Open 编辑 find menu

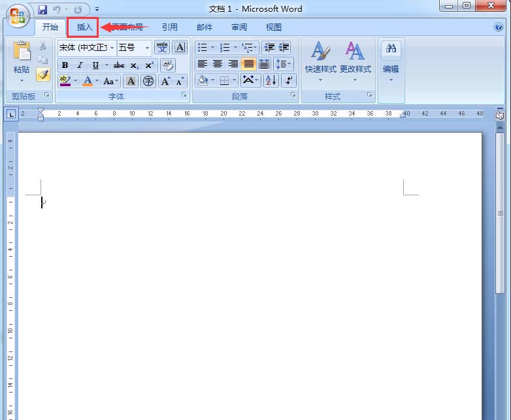tap(391, 62)
